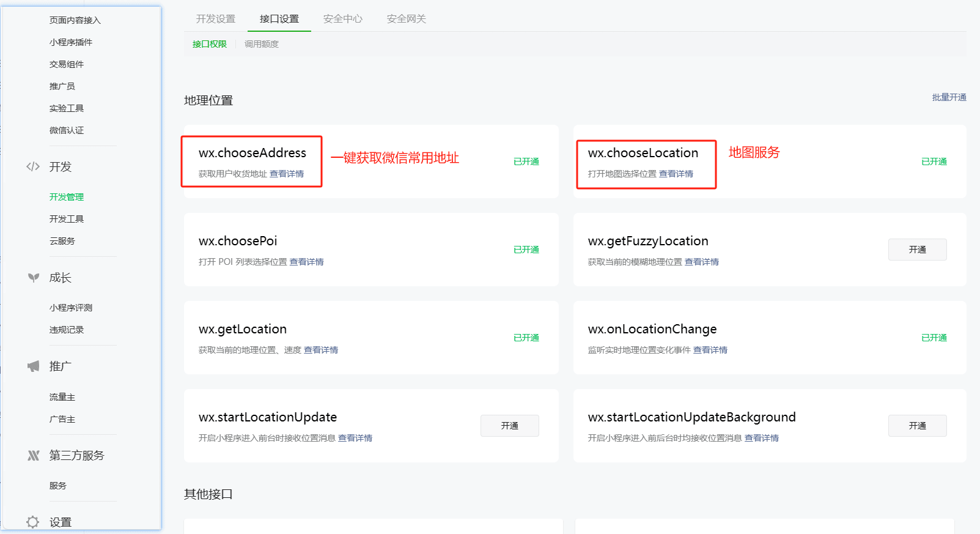Click the 第三方服务 icon in sidebar
Screen dimensions: 980x534
[x=34, y=455]
